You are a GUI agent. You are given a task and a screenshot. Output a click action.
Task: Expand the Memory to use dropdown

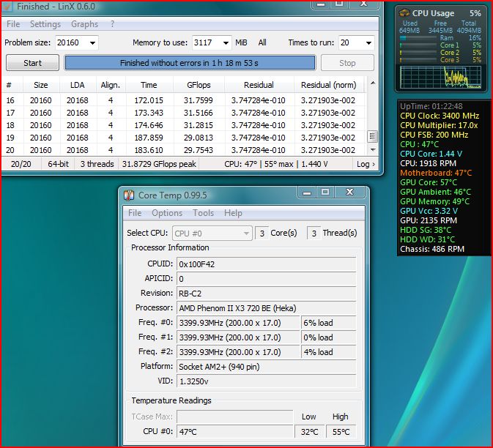226,42
